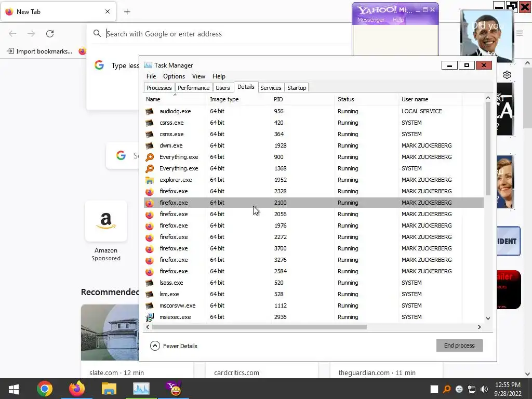Open Firefox from the taskbar
532x399 pixels.
point(77,389)
